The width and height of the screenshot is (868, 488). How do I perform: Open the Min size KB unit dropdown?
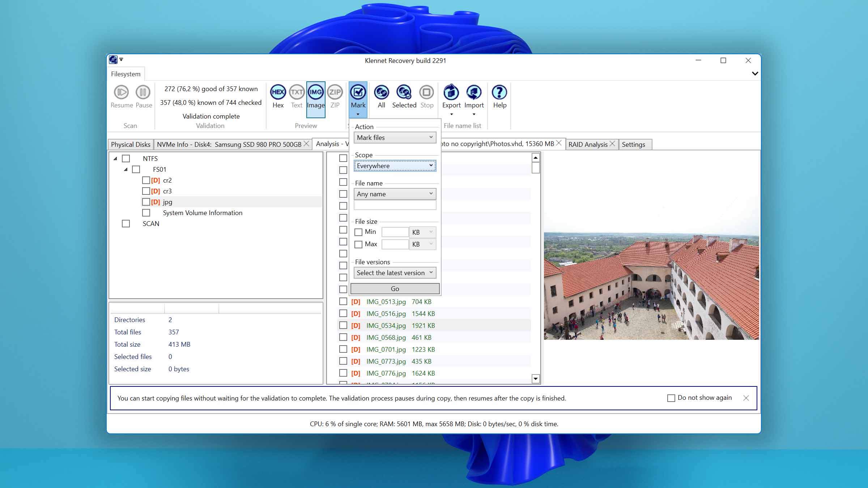pyautogui.click(x=422, y=232)
